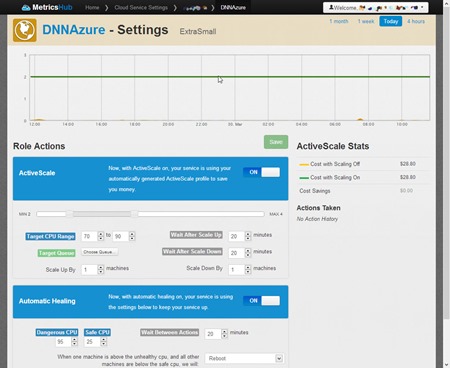This screenshot has height=368, width=450.
Task: Toggle the ActiveScale ON switch
Action: (262, 172)
